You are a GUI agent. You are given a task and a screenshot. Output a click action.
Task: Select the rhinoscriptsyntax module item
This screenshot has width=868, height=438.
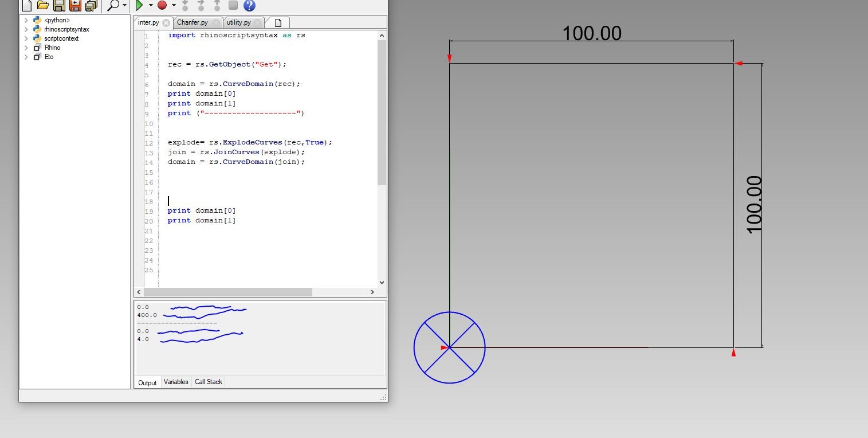(x=66, y=29)
